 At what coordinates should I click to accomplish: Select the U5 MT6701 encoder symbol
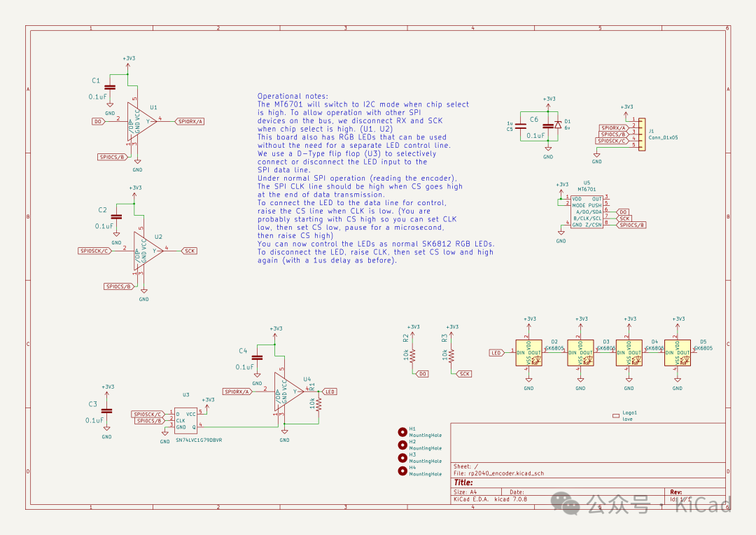[x=587, y=211]
